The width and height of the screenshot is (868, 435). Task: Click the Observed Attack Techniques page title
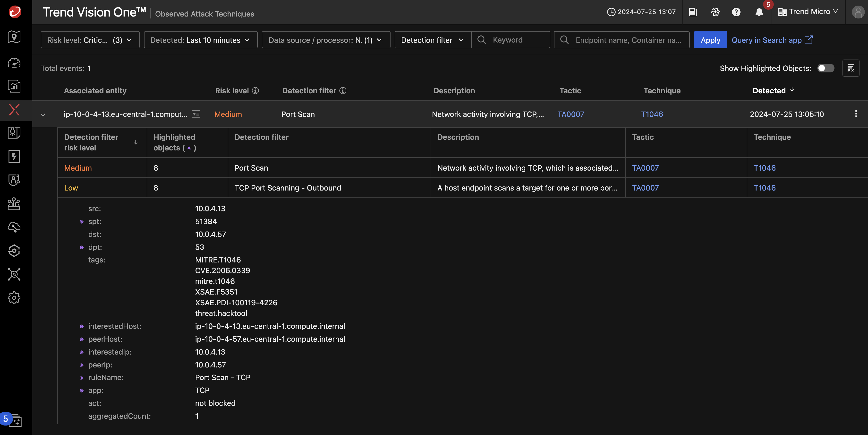(204, 14)
